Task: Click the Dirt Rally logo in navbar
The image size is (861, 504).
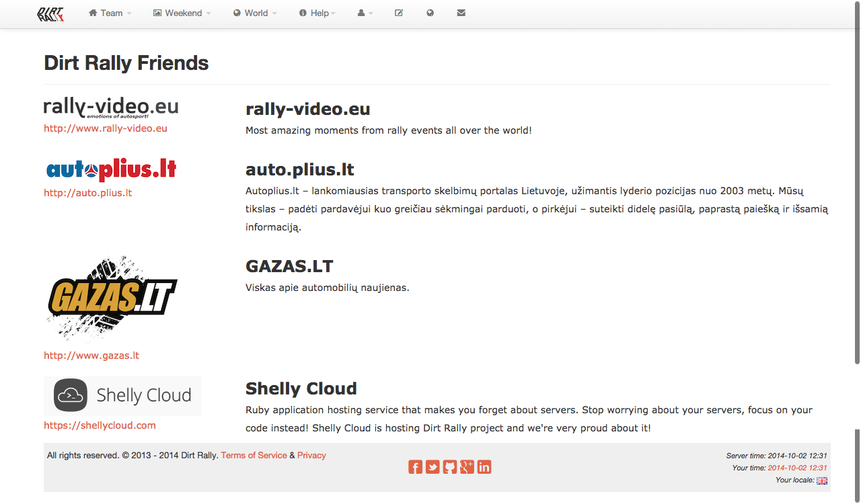Action: tap(50, 13)
